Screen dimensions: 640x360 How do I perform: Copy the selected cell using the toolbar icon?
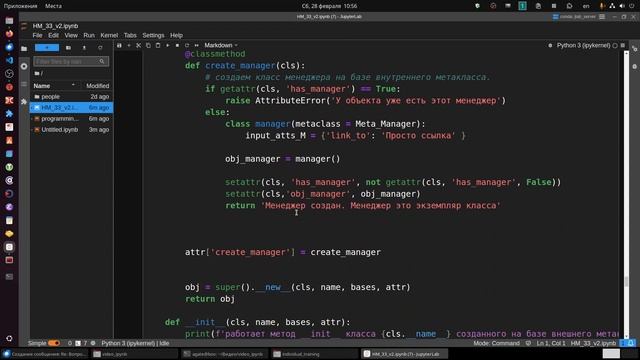(x=148, y=45)
